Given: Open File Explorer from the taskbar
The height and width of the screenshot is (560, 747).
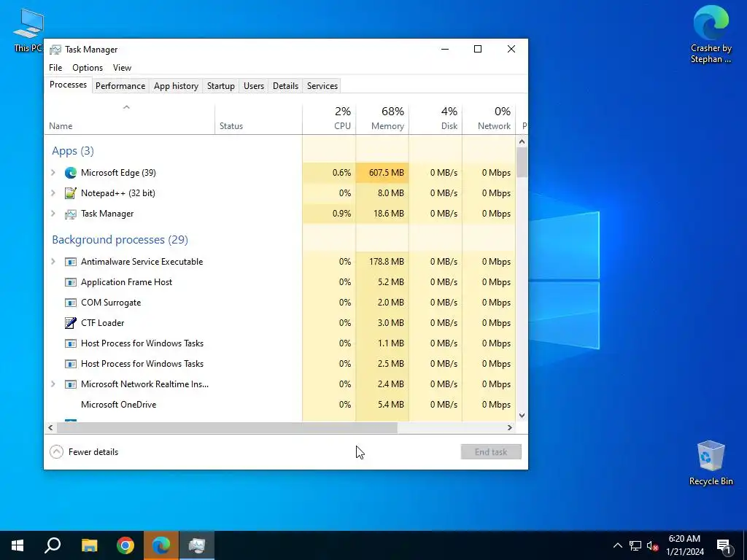Looking at the screenshot, I should click(89, 545).
